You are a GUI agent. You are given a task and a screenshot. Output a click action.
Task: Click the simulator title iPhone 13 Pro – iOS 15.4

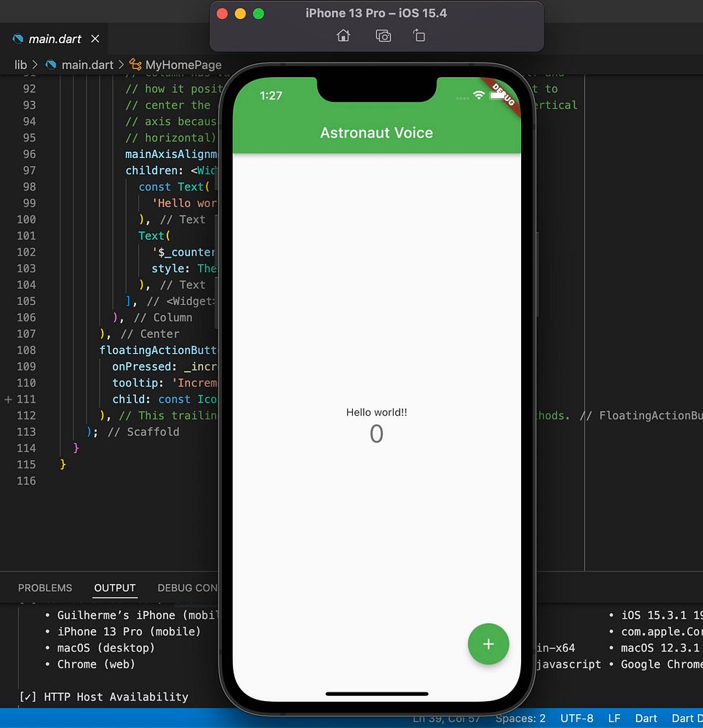[x=376, y=13]
